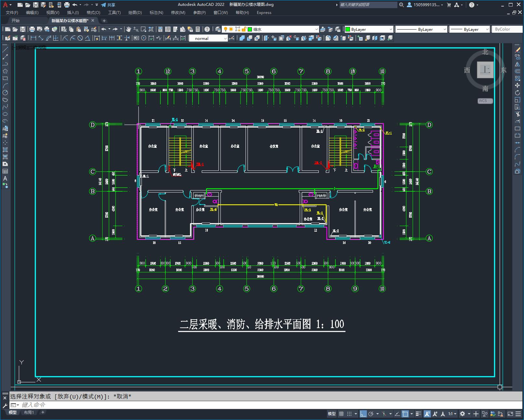The height and width of the screenshot is (420, 524).
Task: Click the keyword search box in title bar
Action: [368, 5]
